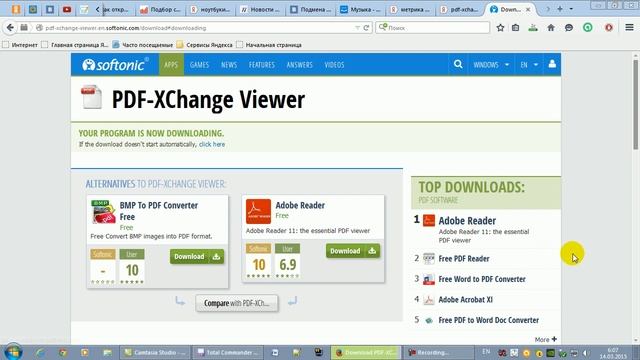Click the pinned YouTube tab
640x360 pixels.
coord(67,9)
